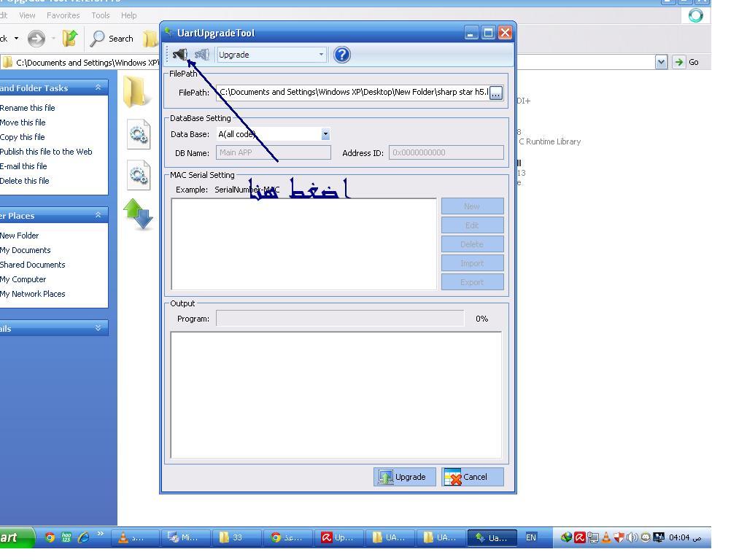Switch to the Avira Up... taskbar button
747x560 pixels.
coord(338,538)
